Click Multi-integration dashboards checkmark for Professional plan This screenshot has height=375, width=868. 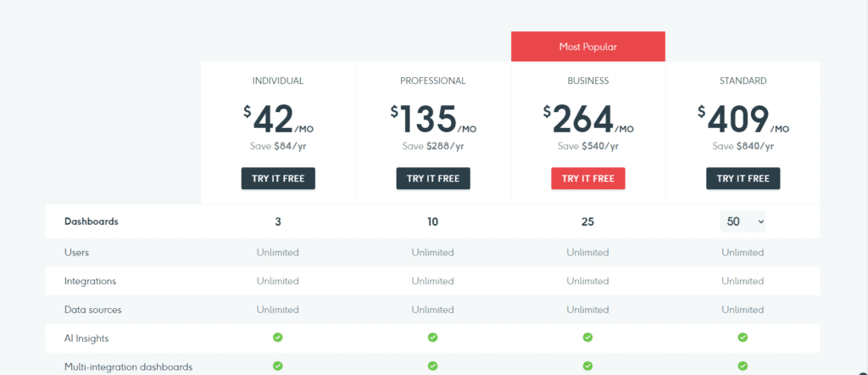(432, 367)
